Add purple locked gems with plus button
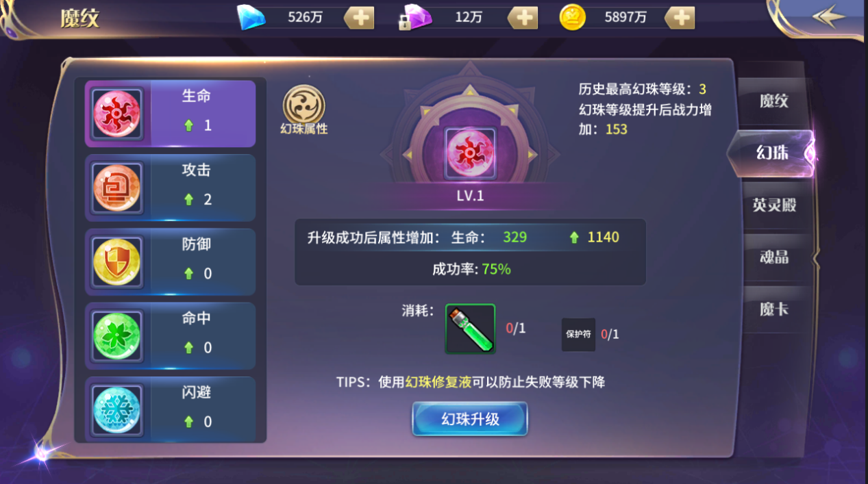 tap(522, 18)
